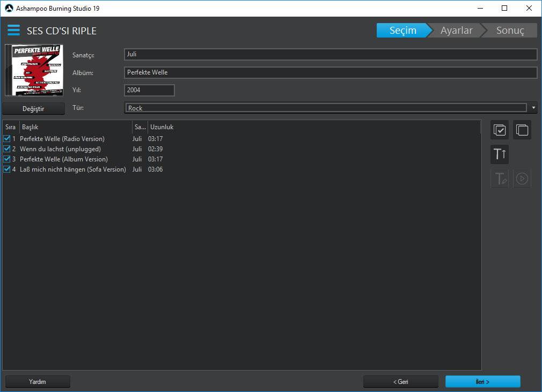Open the Rock genre combo box
The image size is (542, 392).
(326, 108)
